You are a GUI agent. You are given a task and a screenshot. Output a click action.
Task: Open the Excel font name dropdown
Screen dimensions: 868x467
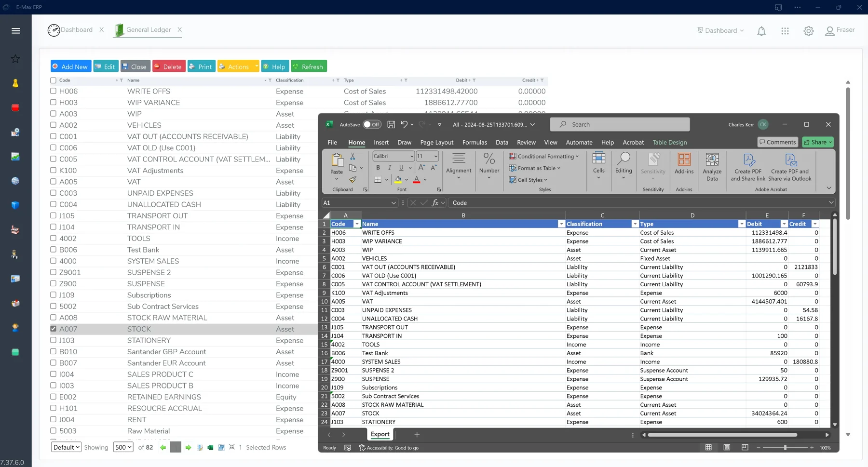pos(412,156)
